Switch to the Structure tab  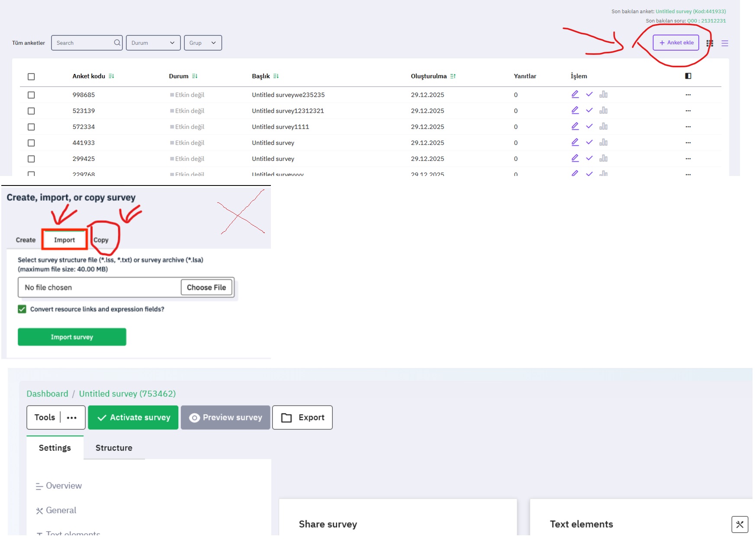point(114,448)
